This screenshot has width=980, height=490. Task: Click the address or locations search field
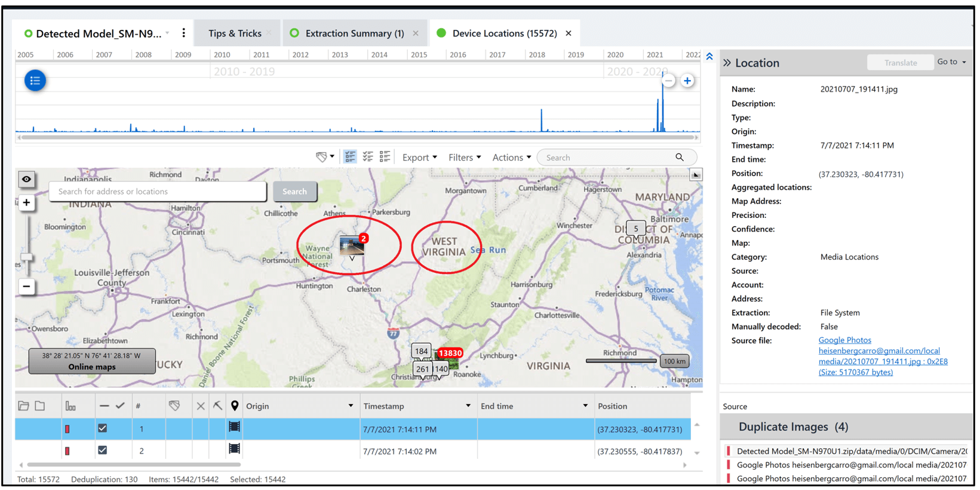(x=158, y=192)
